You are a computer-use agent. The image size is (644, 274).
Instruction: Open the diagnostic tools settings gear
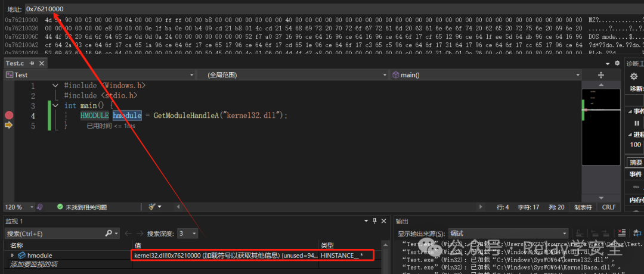point(634,76)
